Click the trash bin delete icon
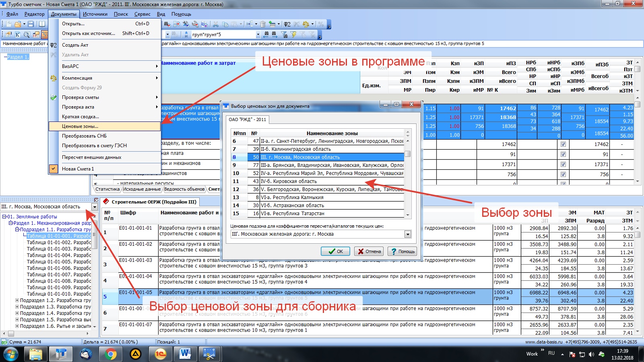The image size is (644, 362). point(263,24)
